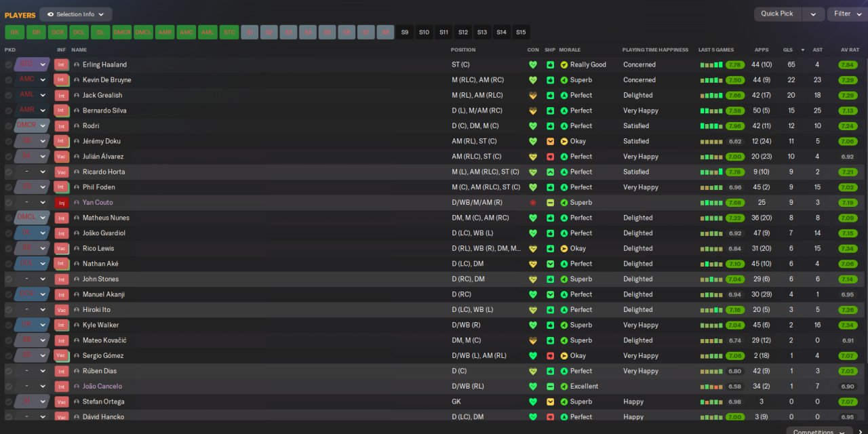Screen dimensions: 868x434
Task: Open position dropdown for Hiroki Ito
Action: 32,310
